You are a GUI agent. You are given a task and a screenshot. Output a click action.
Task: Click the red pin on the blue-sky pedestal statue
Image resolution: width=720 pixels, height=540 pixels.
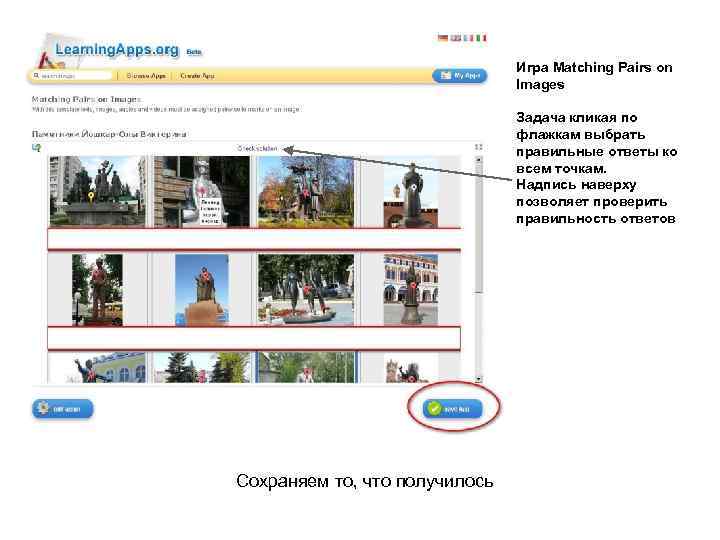point(205,276)
